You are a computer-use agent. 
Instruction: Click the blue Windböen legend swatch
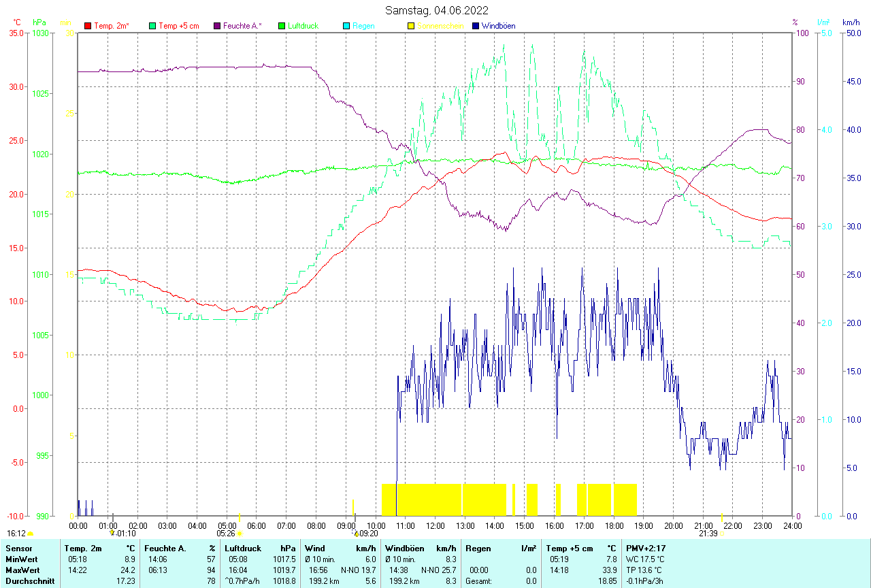[476, 26]
